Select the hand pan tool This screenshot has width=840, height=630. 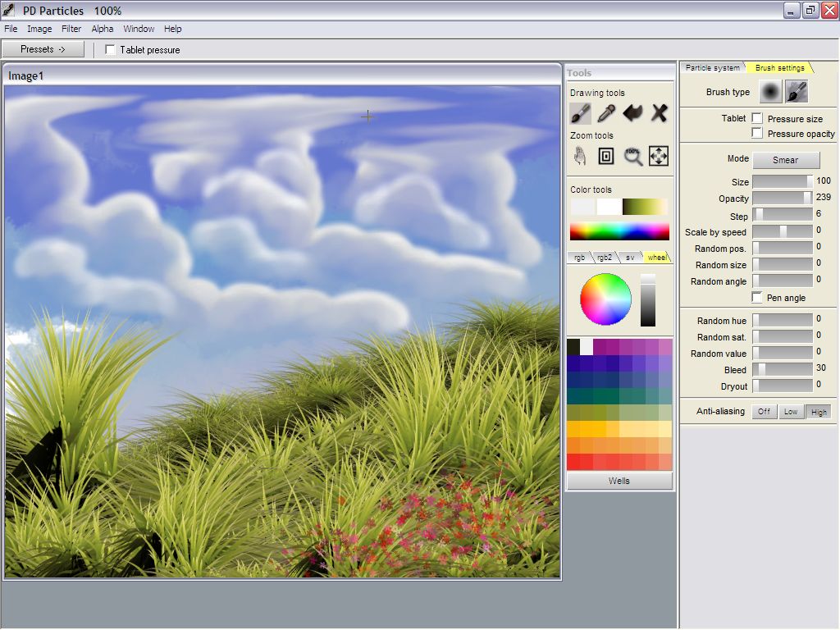click(580, 156)
